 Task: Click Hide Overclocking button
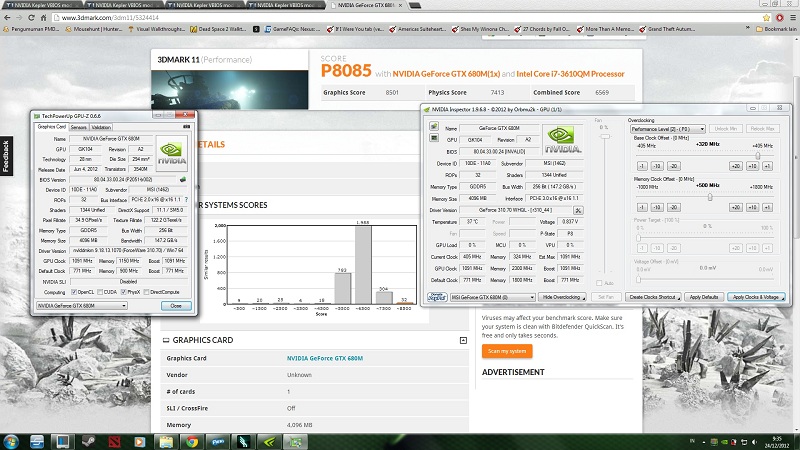pos(562,297)
